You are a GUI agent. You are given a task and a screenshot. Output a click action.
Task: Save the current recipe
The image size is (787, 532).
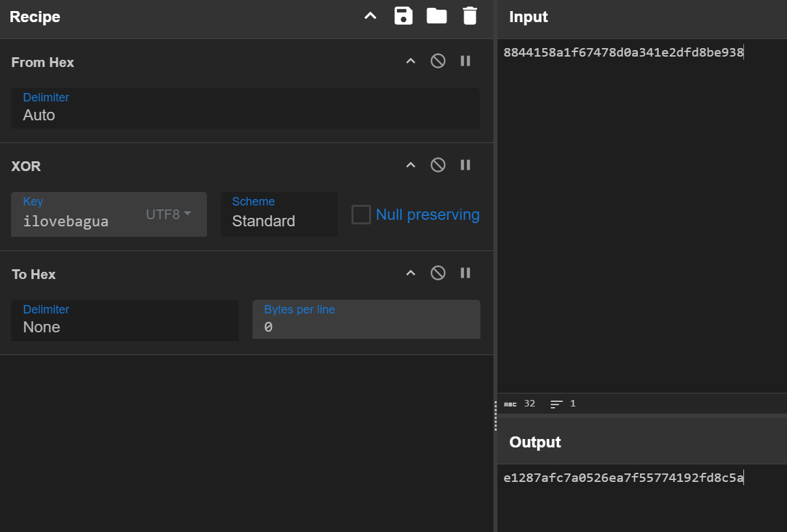point(404,16)
